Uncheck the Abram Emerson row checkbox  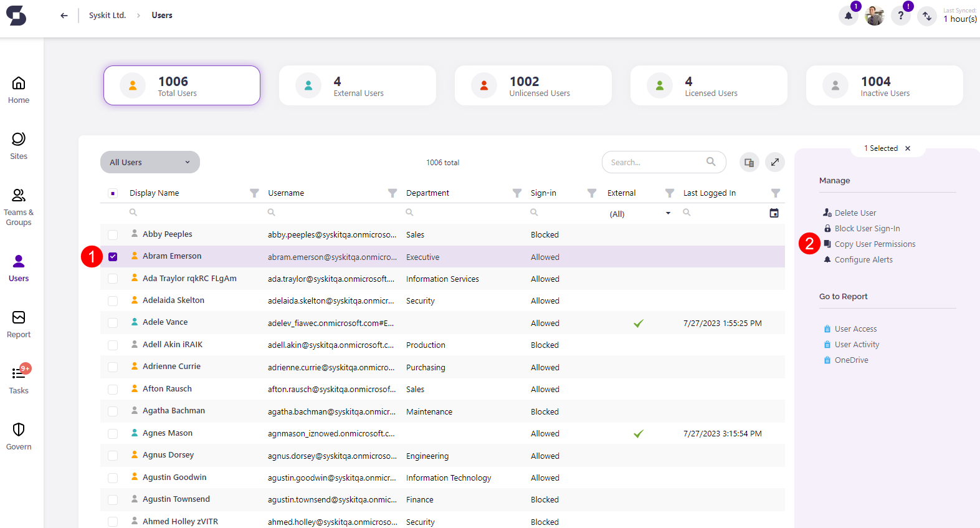pyautogui.click(x=113, y=257)
